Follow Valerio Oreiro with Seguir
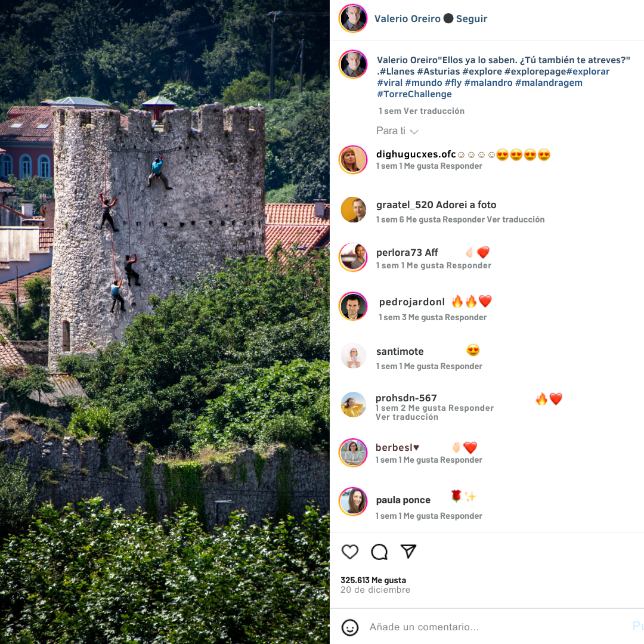Viewport: 644px width, 644px height. (472, 18)
